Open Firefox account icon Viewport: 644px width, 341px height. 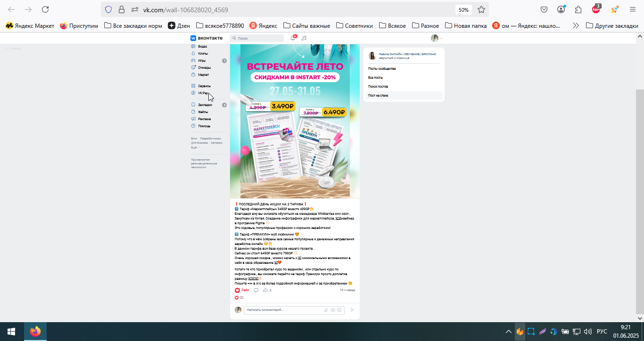click(x=561, y=9)
